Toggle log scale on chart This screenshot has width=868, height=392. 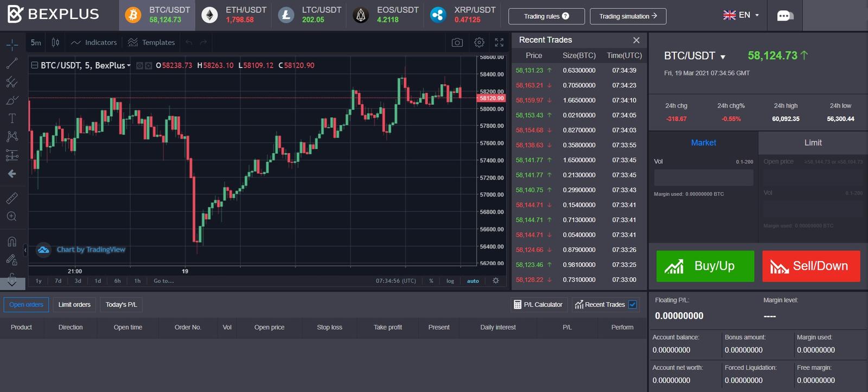tap(450, 281)
